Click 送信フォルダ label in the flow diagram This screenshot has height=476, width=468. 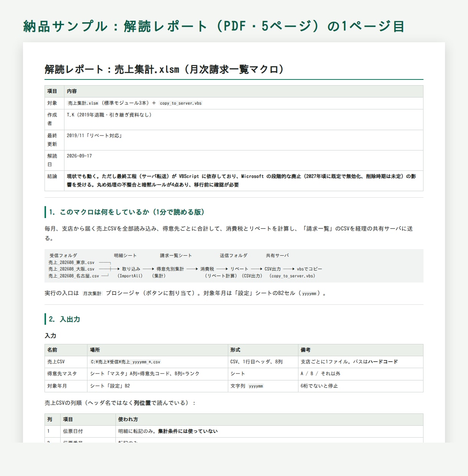[x=234, y=256]
